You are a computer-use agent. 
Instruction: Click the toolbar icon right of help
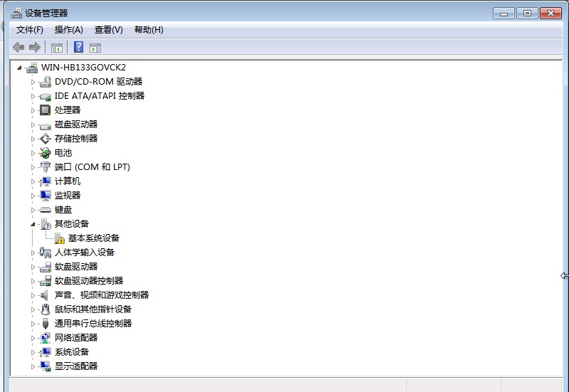[95, 48]
